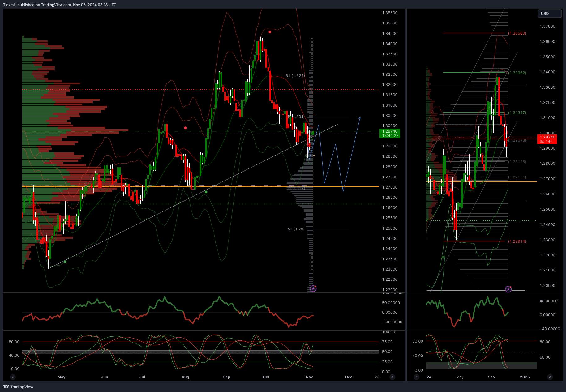Viewport: 566px width, 392px height.
Task: Click the Jul label on the time axis
Action: [142, 377]
